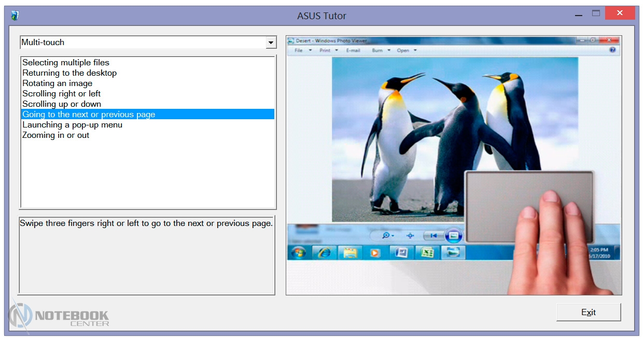
Task: Choose "Zooming in or out" from the list
Action: [56, 135]
